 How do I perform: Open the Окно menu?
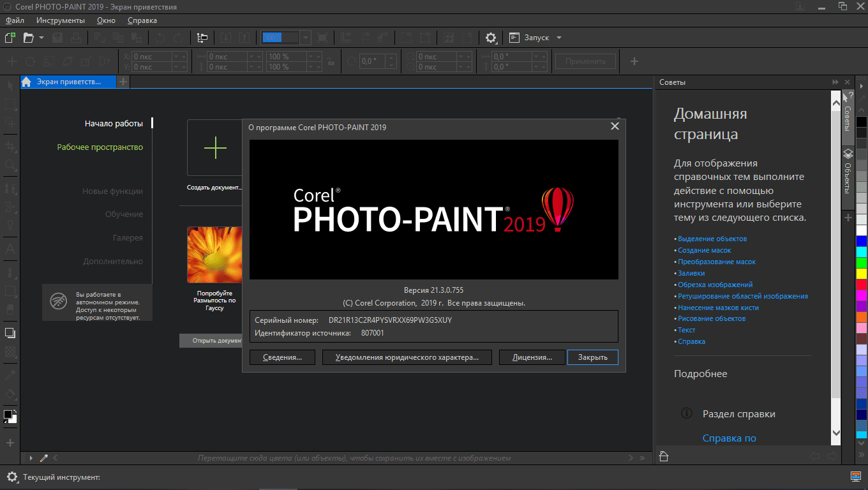[x=106, y=20]
